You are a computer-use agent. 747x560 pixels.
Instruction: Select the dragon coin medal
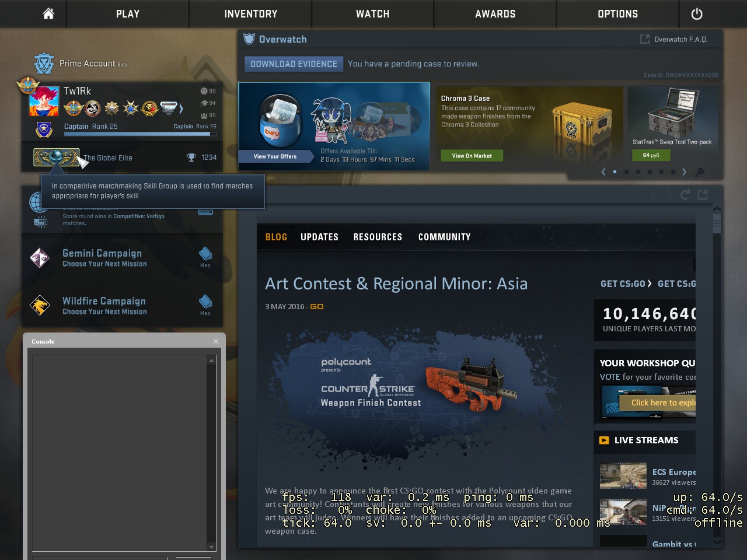(93, 108)
